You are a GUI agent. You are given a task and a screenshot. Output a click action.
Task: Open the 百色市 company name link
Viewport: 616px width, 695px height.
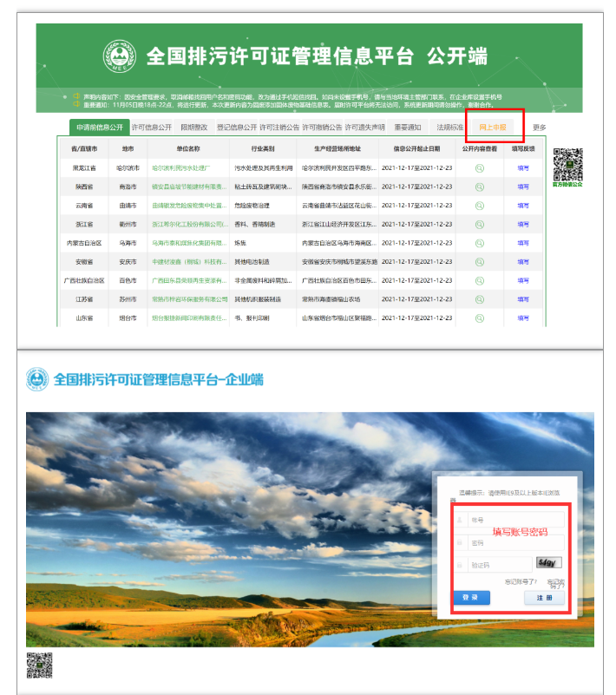(189, 280)
